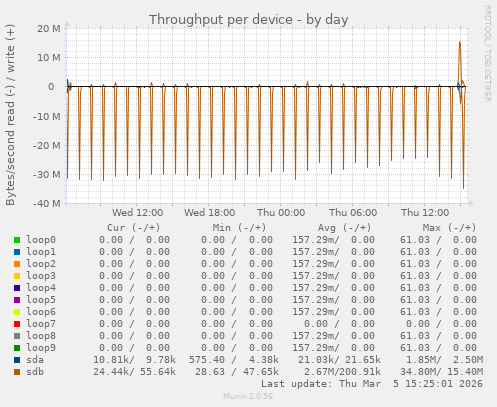
Task: Click the loop8 gray color swatch
Action: (17, 336)
